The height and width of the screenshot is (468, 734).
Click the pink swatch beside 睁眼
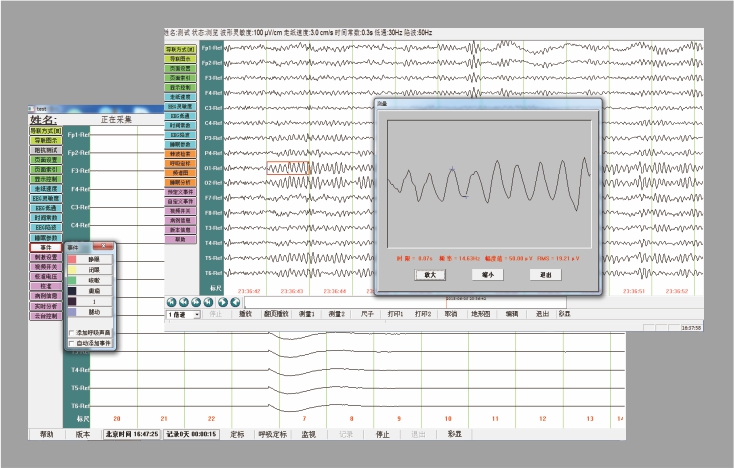point(73,258)
